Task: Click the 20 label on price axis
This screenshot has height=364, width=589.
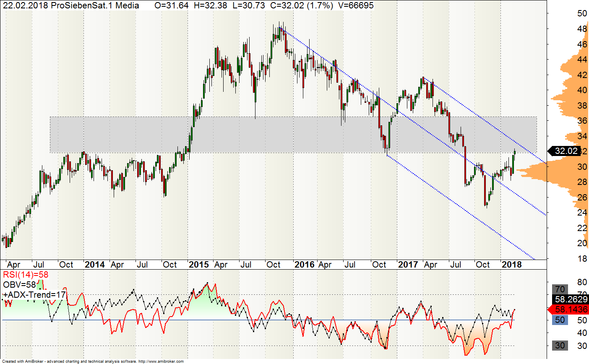Action: click(582, 243)
